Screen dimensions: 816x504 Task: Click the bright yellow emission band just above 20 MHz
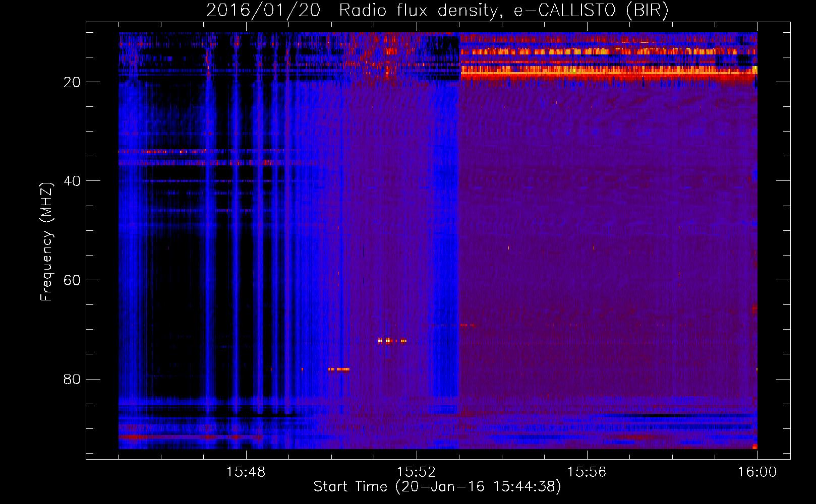click(x=609, y=71)
